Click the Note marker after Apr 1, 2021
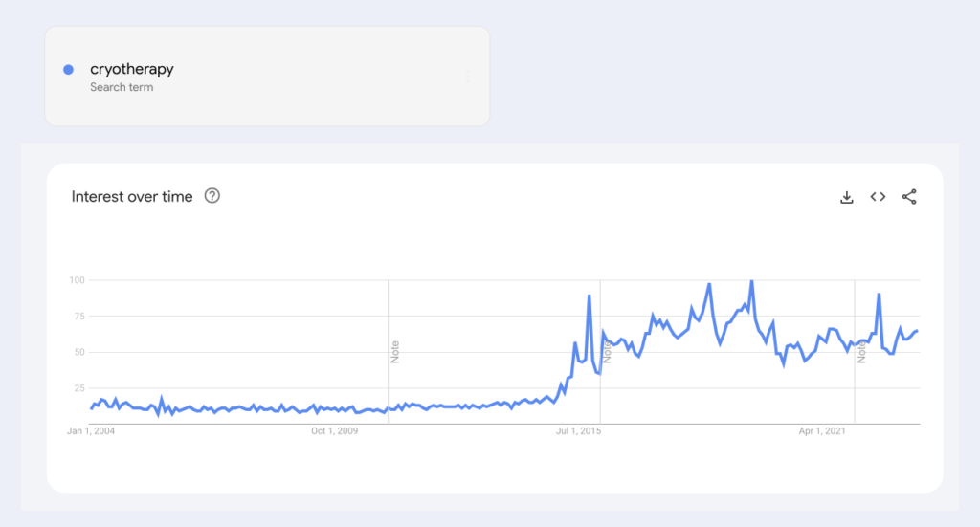Viewport: 980px width, 527px height. coord(861,351)
